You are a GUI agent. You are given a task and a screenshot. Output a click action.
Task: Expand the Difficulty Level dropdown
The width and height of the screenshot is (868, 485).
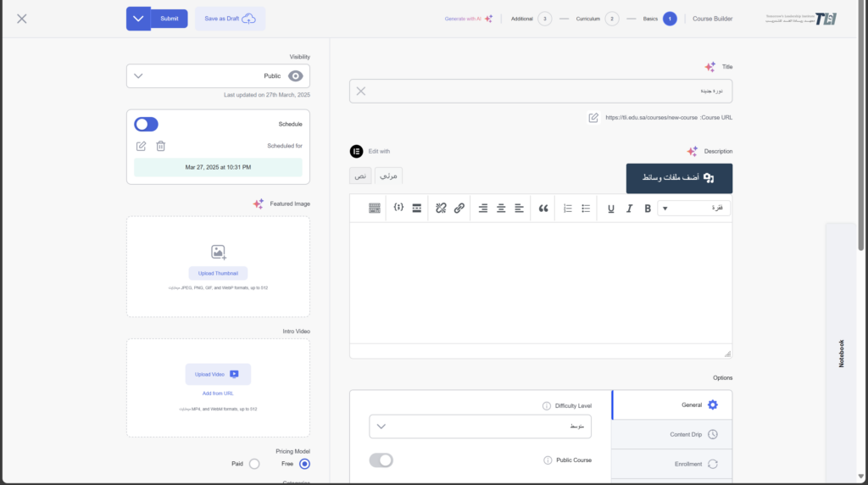[480, 426]
